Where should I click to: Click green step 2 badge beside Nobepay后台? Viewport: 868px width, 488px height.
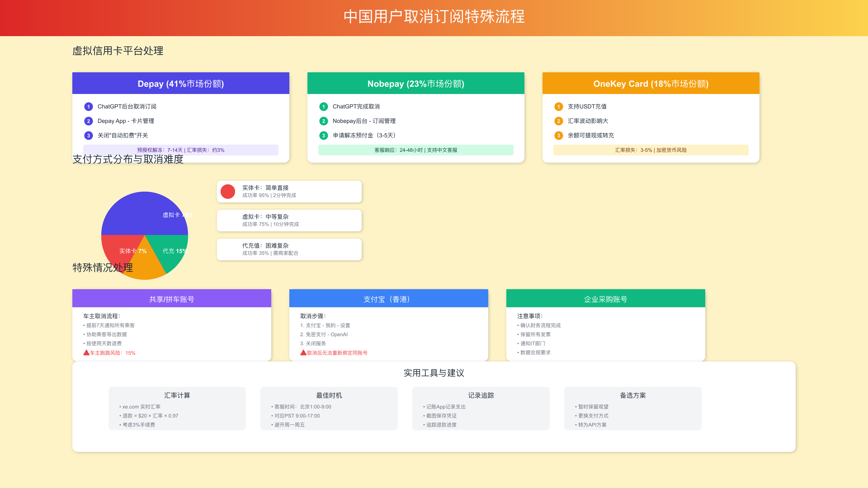[323, 121]
